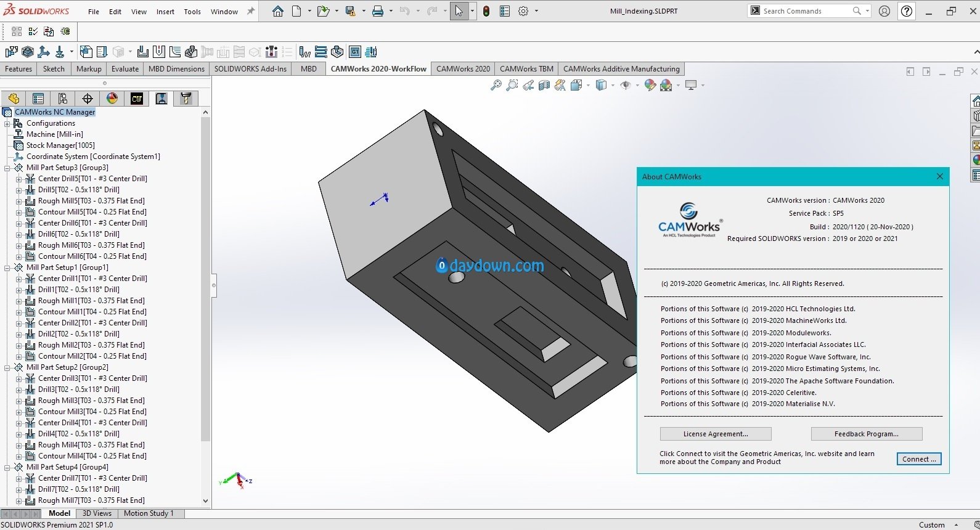
Task: Switch to the 3D Views bottom tab
Action: [x=97, y=513]
